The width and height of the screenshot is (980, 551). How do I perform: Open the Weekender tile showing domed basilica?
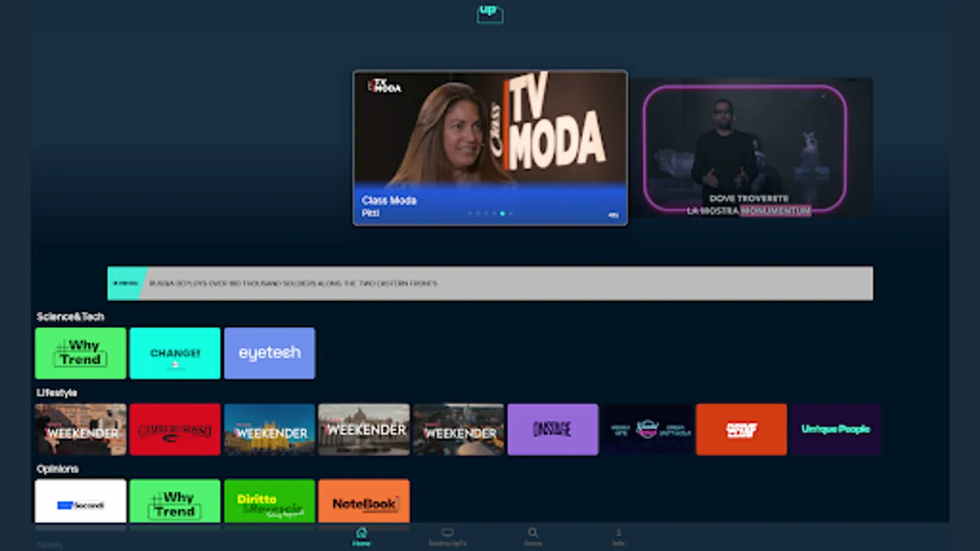click(x=364, y=429)
